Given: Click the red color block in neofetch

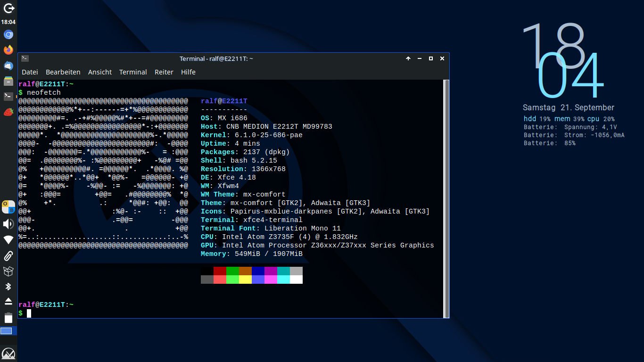Looking at the screenshot, I should pos(220,271).
